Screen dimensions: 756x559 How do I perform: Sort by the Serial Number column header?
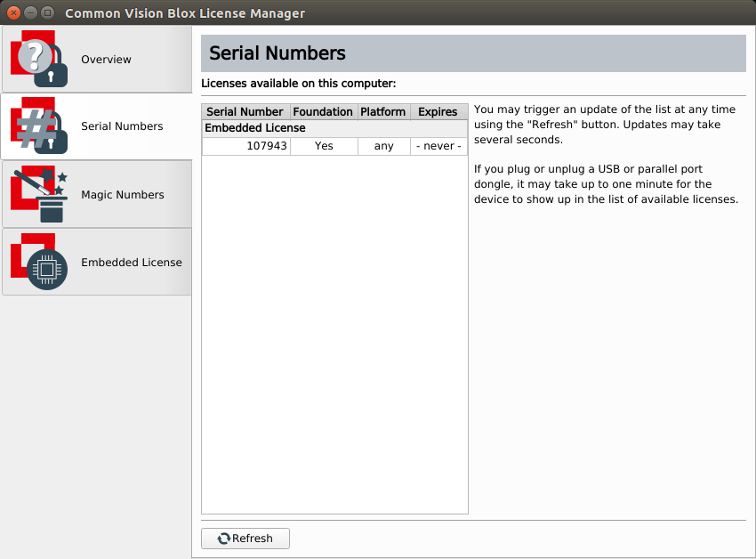click(245, 112)
